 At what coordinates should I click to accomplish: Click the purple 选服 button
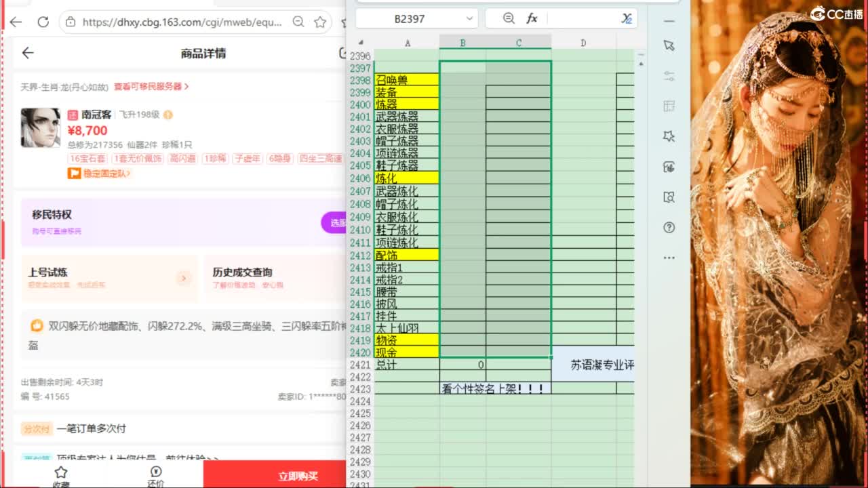tap(334, 222)
